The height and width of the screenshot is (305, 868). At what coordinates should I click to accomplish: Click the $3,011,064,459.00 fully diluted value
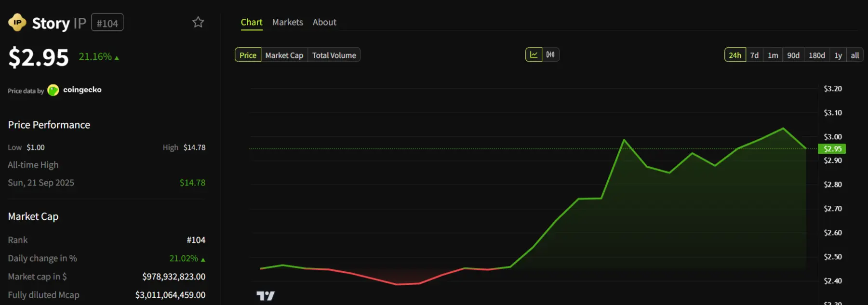(170, 295)
